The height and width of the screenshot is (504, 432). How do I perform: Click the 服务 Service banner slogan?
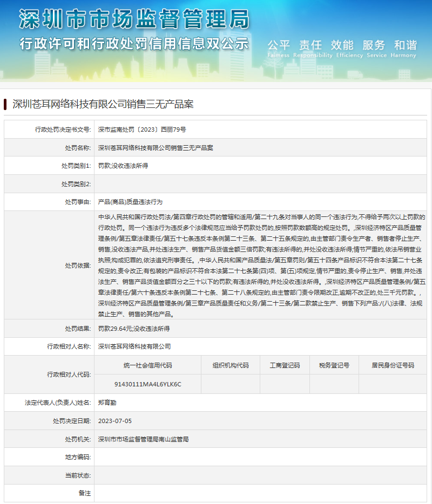(x=376, y=49)
